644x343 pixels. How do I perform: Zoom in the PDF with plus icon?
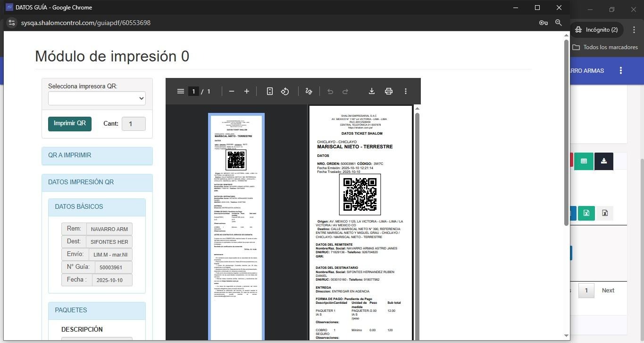[246, 91]
